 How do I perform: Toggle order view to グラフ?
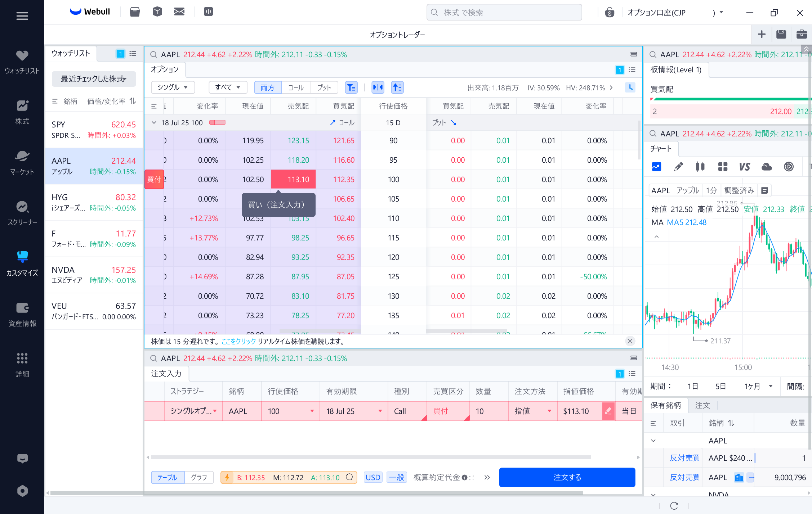[x=199, y=477]
